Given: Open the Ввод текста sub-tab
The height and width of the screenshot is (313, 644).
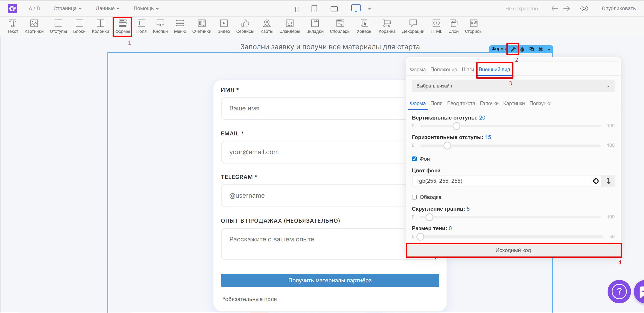Looking at the screenshot, I should coord(461,103).
